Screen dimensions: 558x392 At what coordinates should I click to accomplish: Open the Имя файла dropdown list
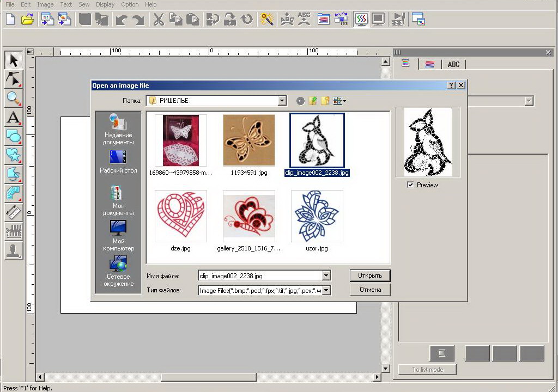point(326,276)
